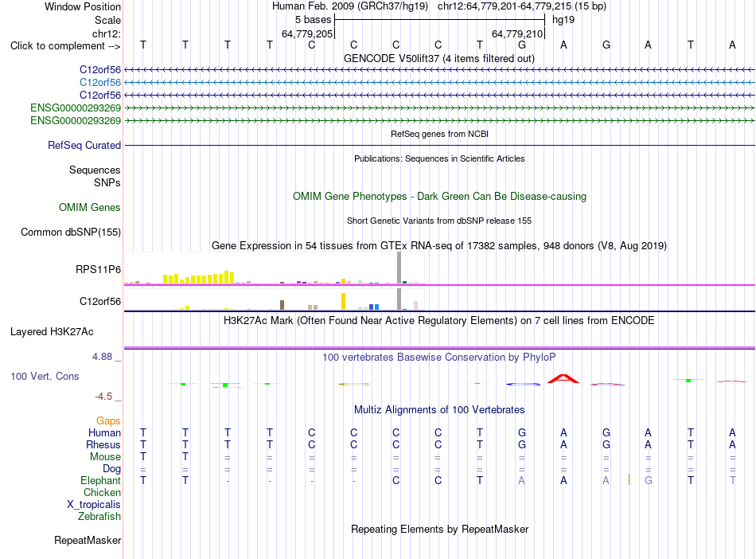Click the X_tropicalis species row label
The height and width of the screenshot is (559, 756).
click(x=94, y=505)
